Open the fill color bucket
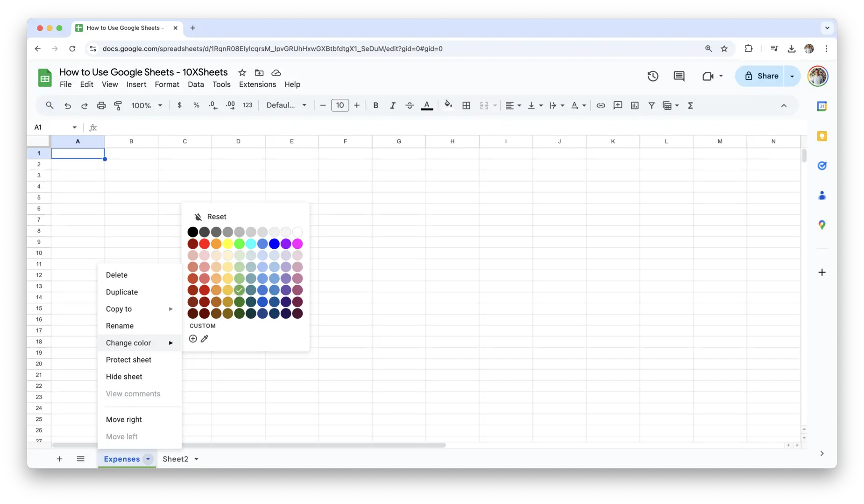Image resolution: width=864 pixels, height=504 pixels. click(448, 105)
